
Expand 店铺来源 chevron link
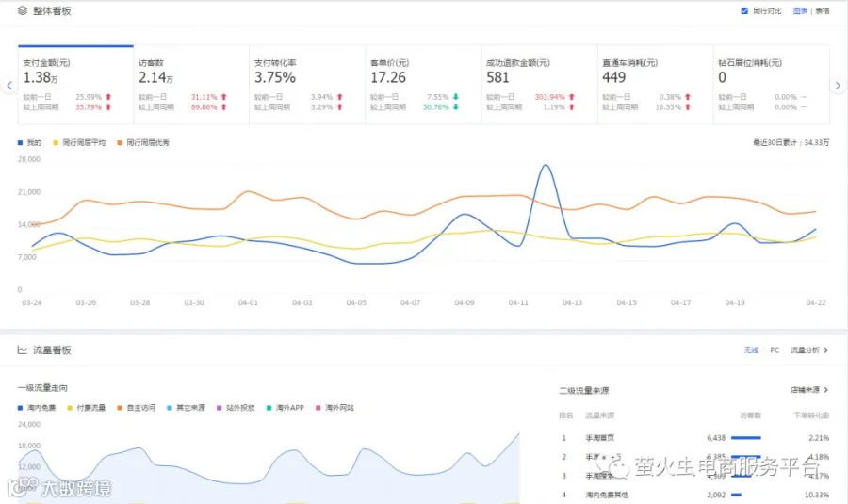point(809,390)
